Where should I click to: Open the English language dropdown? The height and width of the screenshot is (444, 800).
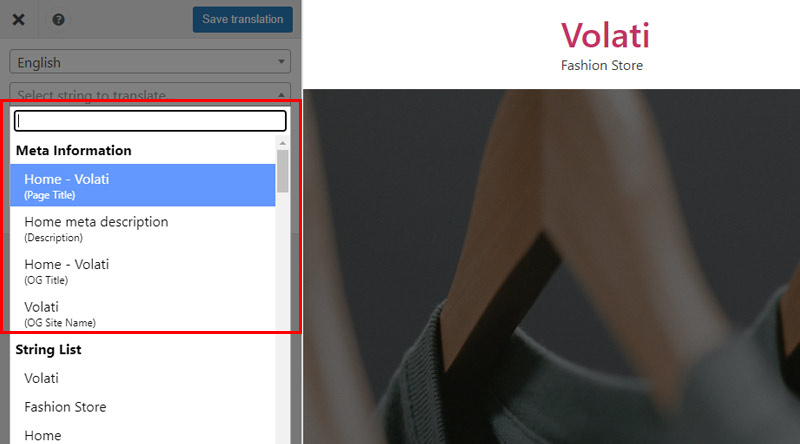150,62
